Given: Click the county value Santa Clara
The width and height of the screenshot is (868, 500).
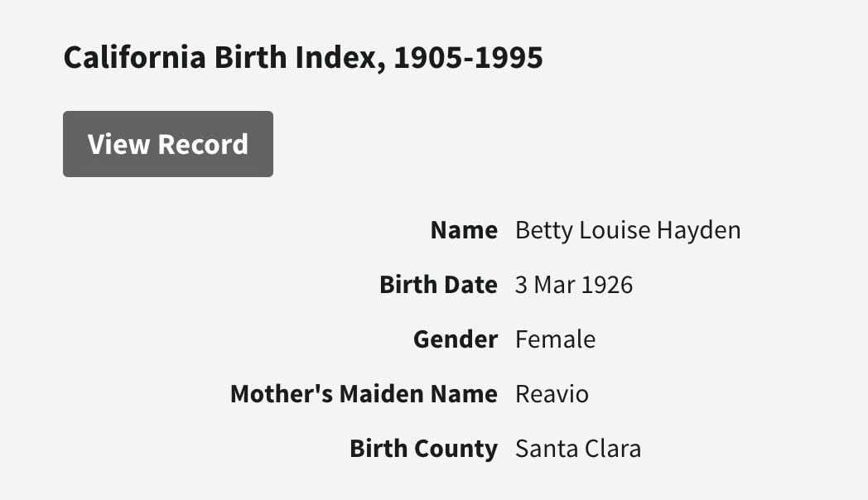Looking at the screenshot, I should 578,449.
